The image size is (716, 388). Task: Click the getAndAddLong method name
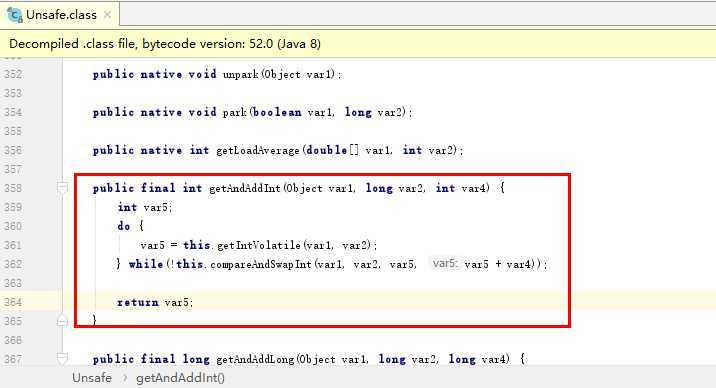click(255, 359)
